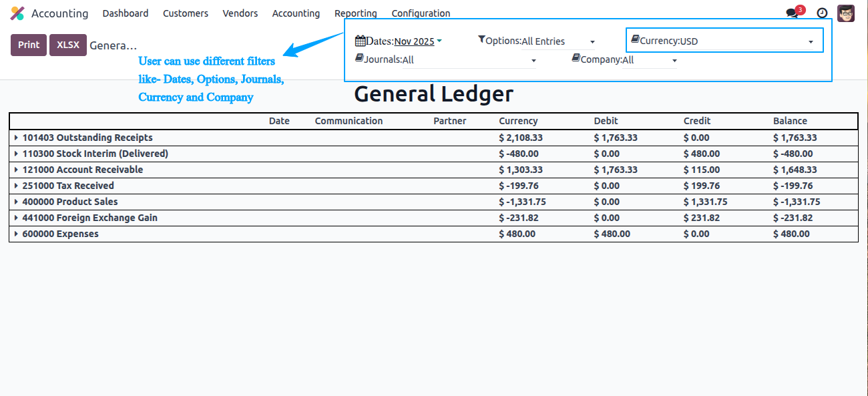Click the Currency column header
The width and height of the screenshot is (868, 396).
[x=518, y=121]
